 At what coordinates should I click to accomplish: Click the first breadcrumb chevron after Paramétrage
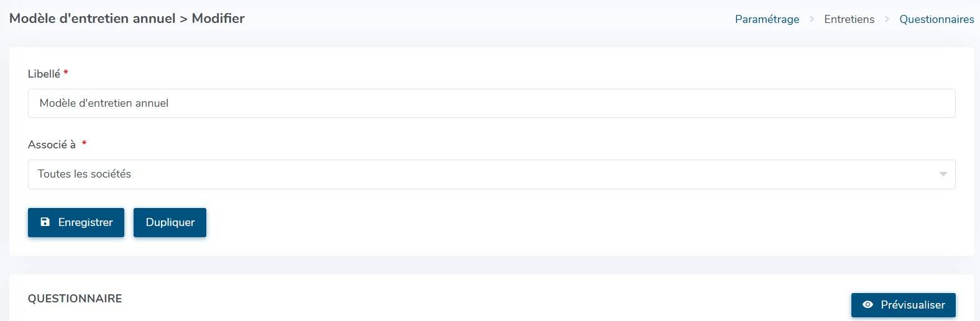coord(812,19)
